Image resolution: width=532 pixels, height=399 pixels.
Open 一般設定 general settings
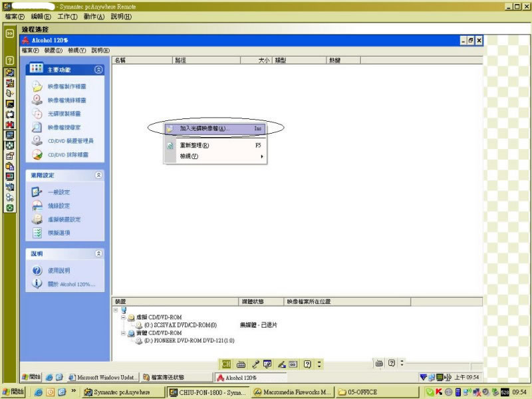point(59,192)
